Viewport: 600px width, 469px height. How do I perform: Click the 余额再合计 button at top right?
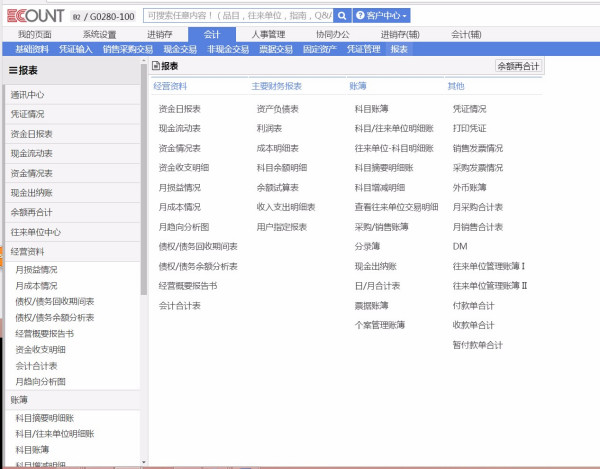(519, 66)
